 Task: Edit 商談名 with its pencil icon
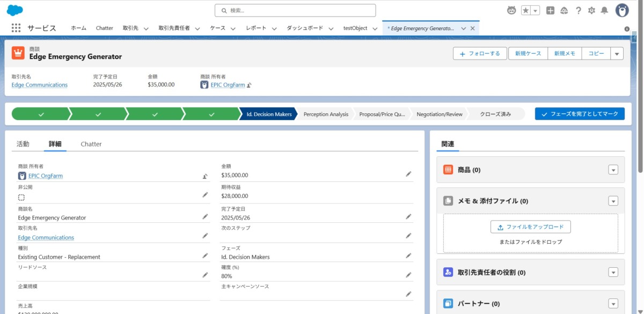(x=205, y=216)
